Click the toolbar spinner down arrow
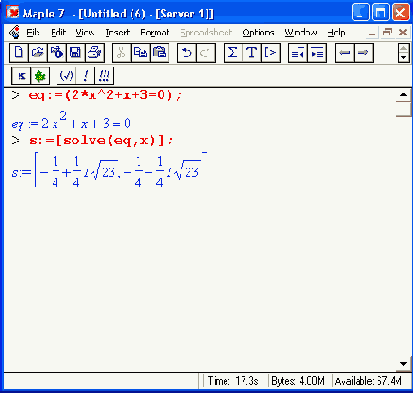 pyautogui.click(x=404, y=58)
